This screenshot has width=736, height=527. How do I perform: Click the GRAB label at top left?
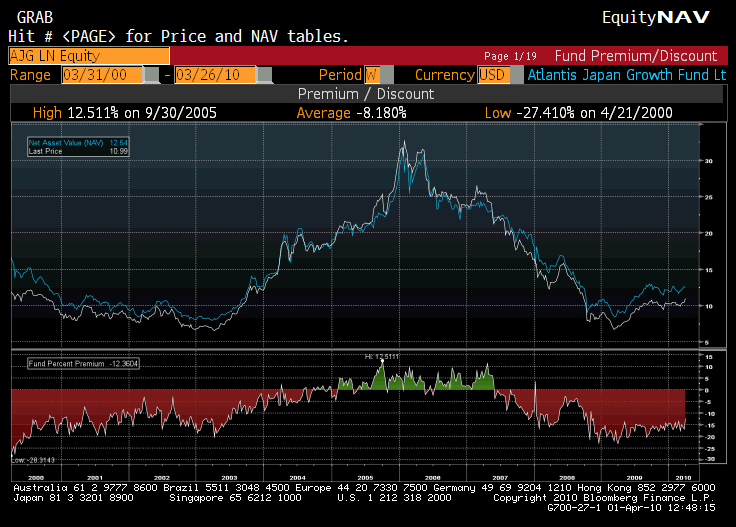pos(34,18)
